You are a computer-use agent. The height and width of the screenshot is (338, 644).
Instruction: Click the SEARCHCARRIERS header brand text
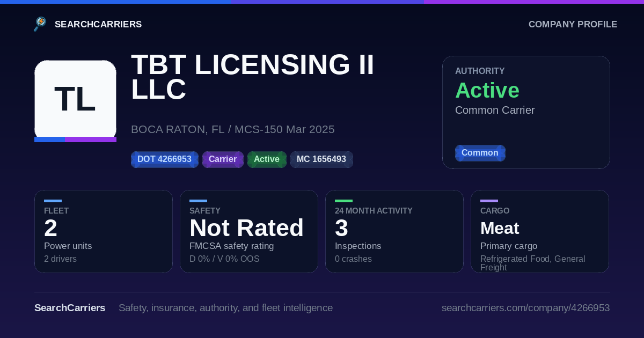[98, 24]
